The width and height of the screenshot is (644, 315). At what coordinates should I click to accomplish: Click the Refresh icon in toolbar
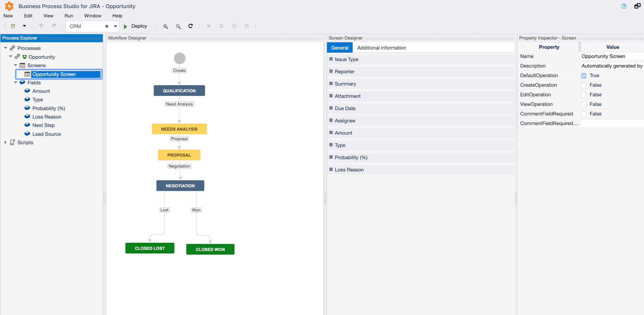(191, 26)
